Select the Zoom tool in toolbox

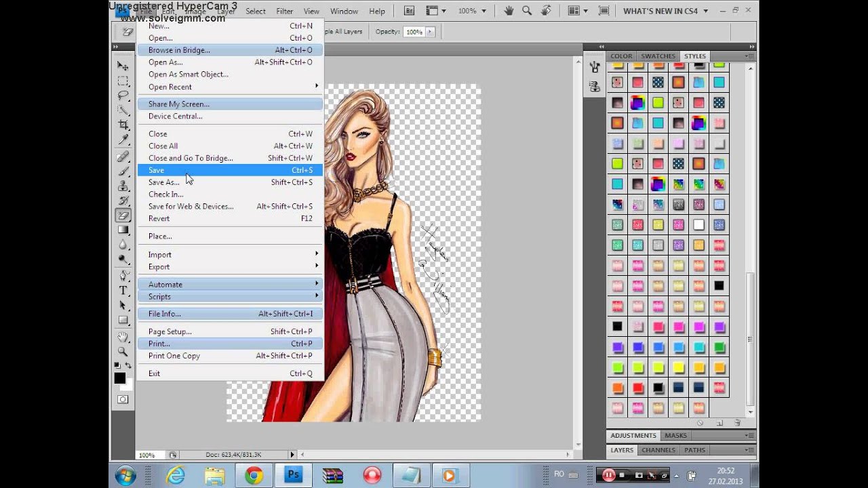pyautogui.click(x=123, y=352)
